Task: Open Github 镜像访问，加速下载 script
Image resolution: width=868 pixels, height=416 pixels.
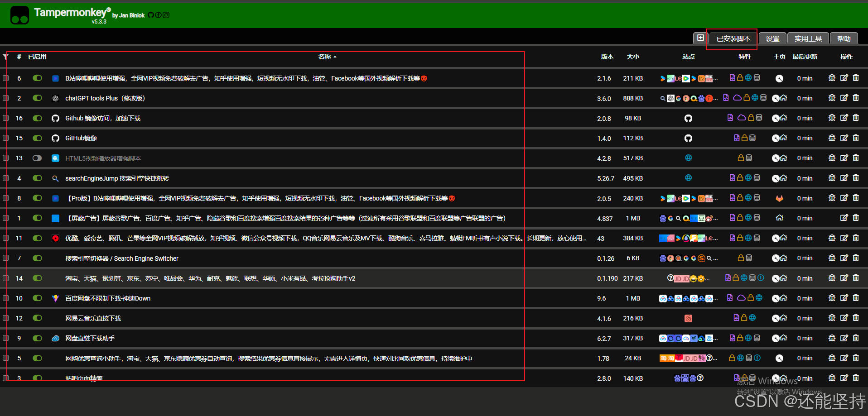Action: click(103, 118)
